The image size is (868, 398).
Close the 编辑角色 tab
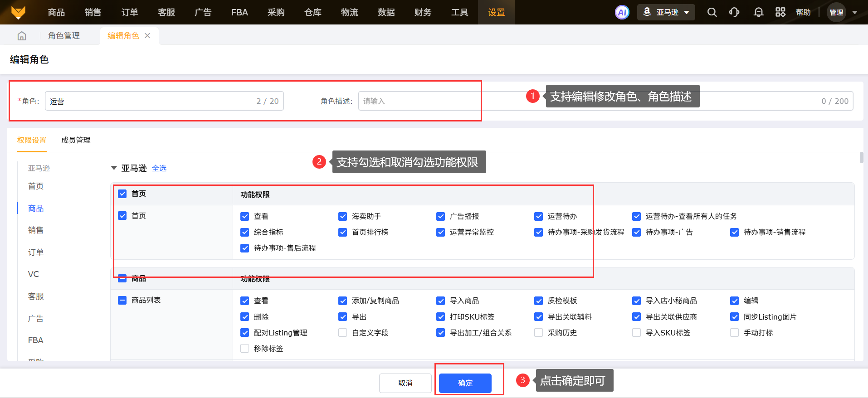pos(147,36)
